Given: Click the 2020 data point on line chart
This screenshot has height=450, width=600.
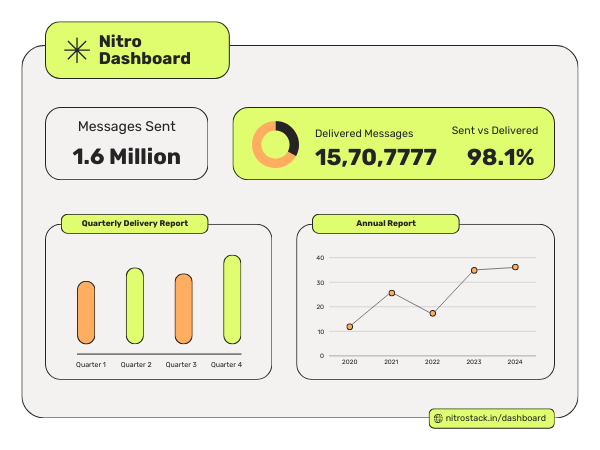Looking at the screenshot, I should (350, 327).
